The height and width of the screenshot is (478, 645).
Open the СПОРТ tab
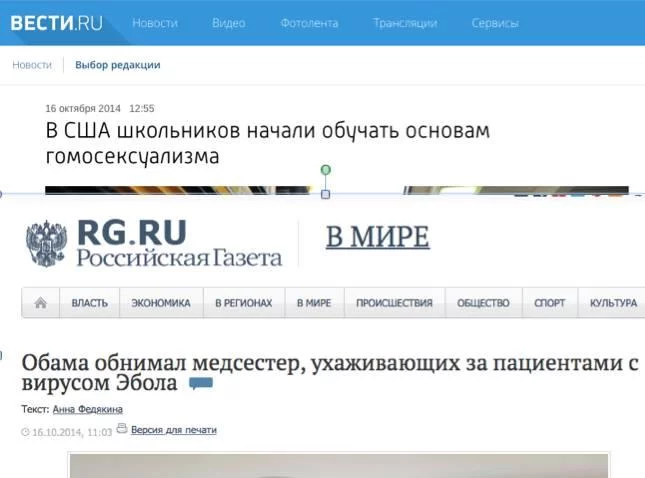pyautogui.click(x=549, y=303)
